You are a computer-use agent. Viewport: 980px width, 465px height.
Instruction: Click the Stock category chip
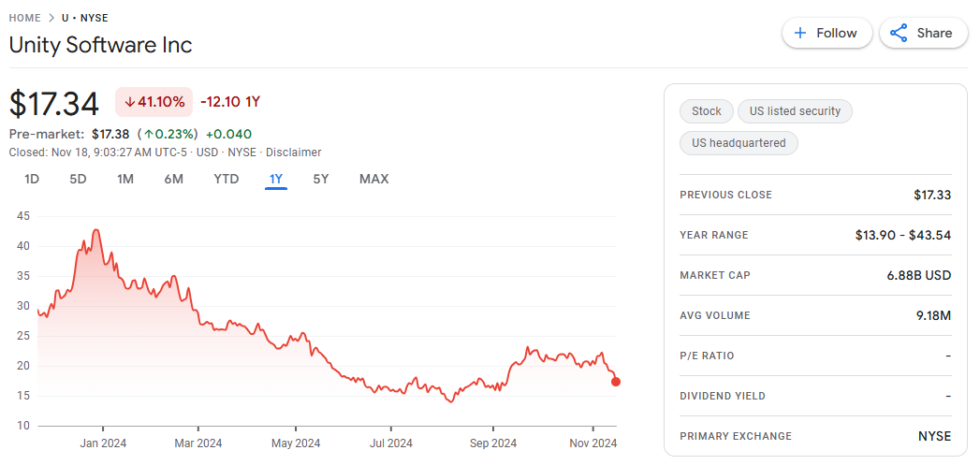point(707,111)
